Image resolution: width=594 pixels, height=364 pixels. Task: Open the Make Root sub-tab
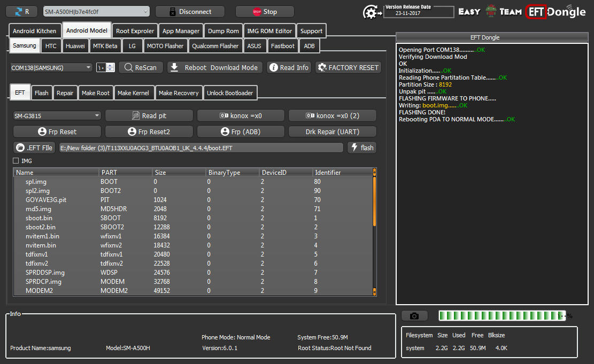pos(96,93)
